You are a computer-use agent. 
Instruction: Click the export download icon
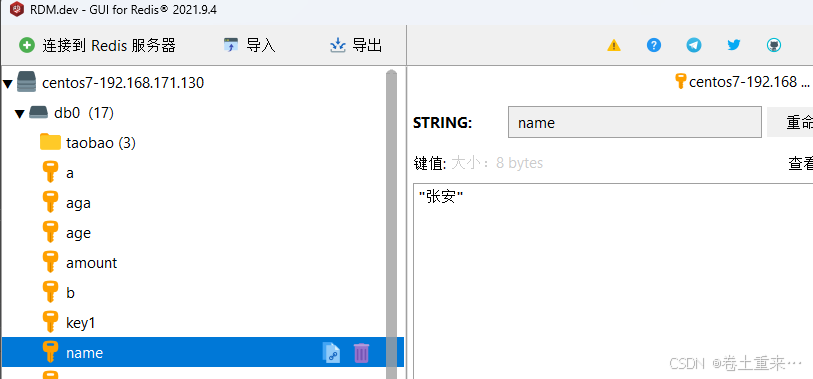click(338, 46)
